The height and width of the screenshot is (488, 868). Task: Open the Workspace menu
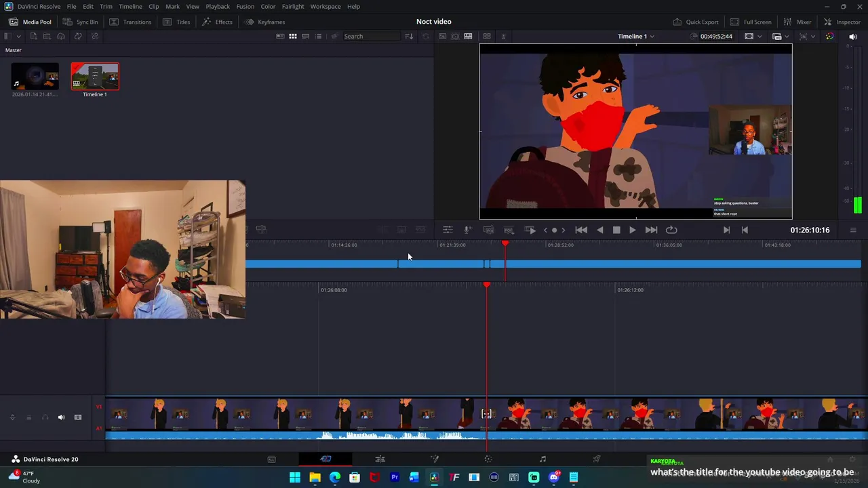pyautogui.click(x=325, y=6)
